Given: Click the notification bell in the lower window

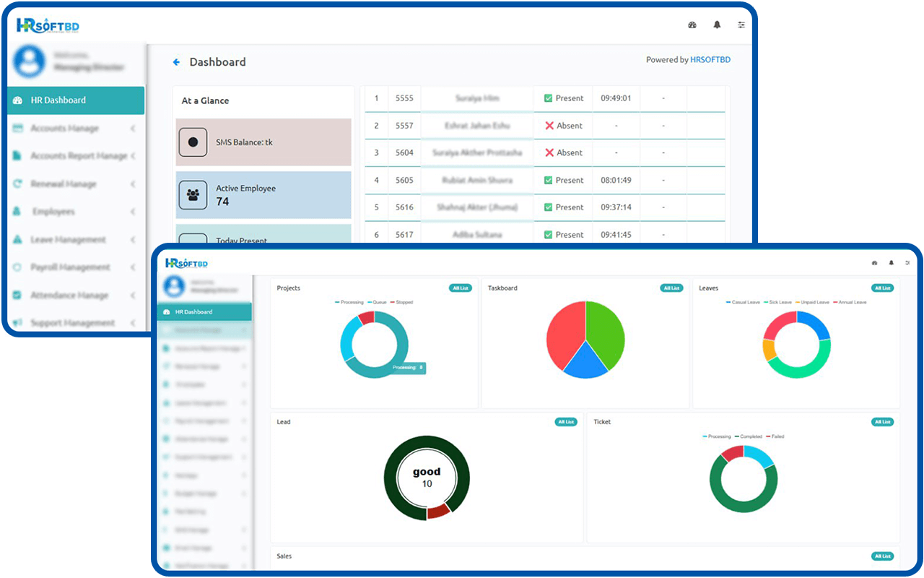Looking at the screenshot, I should (x=891, y=263).
